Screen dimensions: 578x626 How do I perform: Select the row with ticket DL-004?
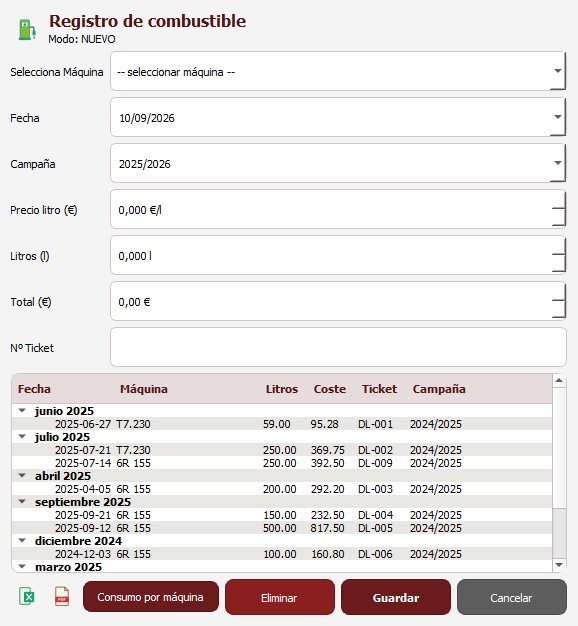click(x=282, y=515)
